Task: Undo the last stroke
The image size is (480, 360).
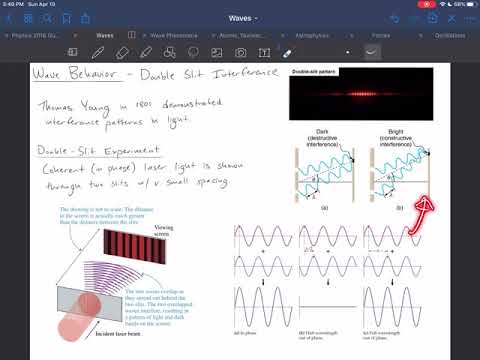Action: [x=395, y=19]
